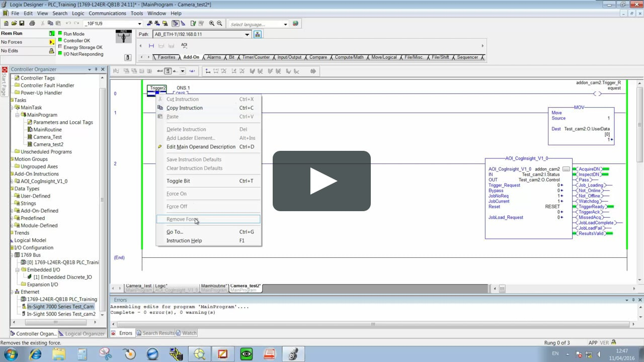Select Go To... in the context menu
644x362 pixels.
tap(208, 232)
